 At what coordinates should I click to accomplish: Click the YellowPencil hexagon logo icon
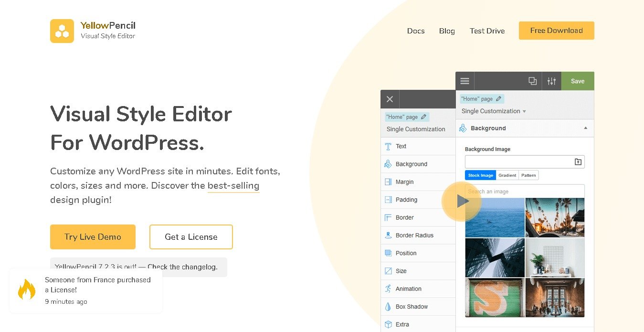click(x=62, y=31)
